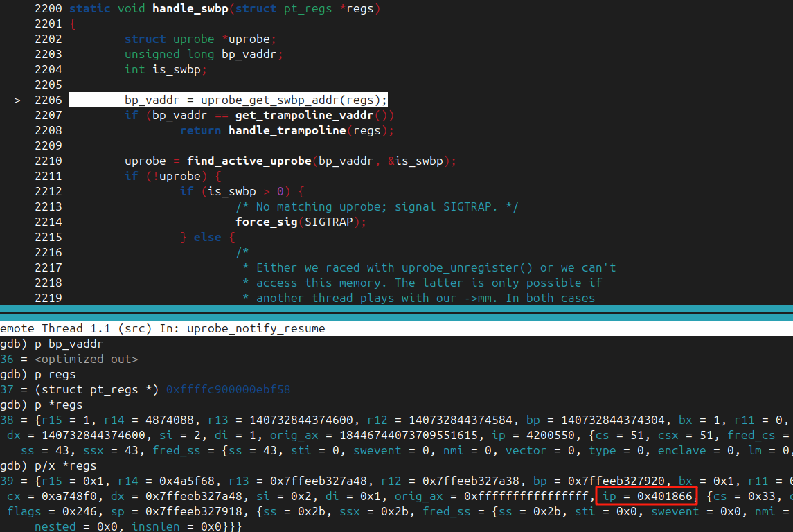Click the force_sig(SIGTRAP) statement
Viewport: 793px width, 532px height.
point(300,222)
